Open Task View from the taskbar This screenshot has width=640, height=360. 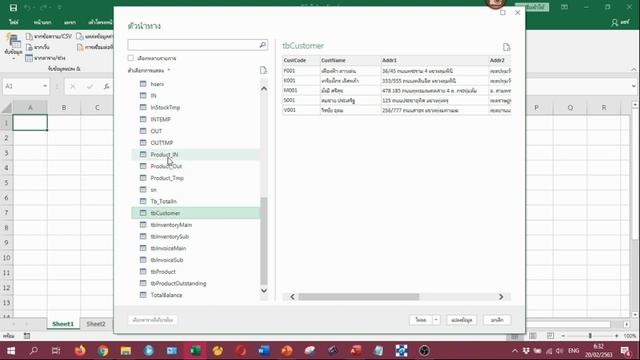click(x=56, y=351)
